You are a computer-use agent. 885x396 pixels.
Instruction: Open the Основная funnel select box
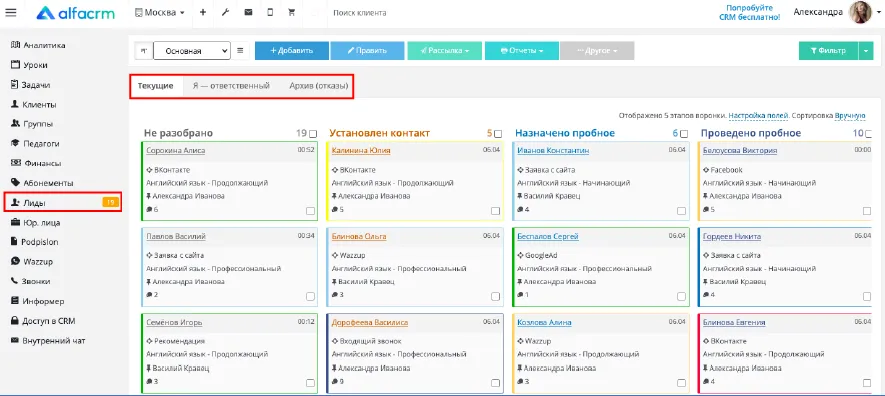point(192,51)
